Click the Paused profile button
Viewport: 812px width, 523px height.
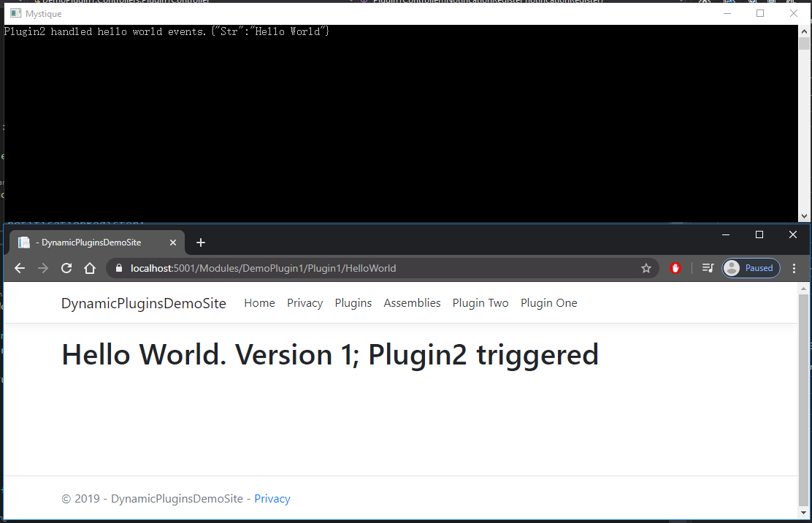coord(751,268)
